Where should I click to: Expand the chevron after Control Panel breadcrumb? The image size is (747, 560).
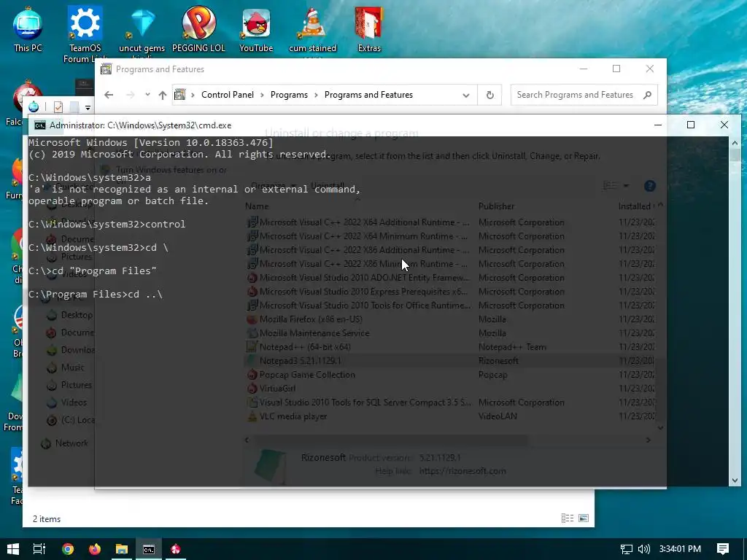pyautogui.click(x=262, y=95)
